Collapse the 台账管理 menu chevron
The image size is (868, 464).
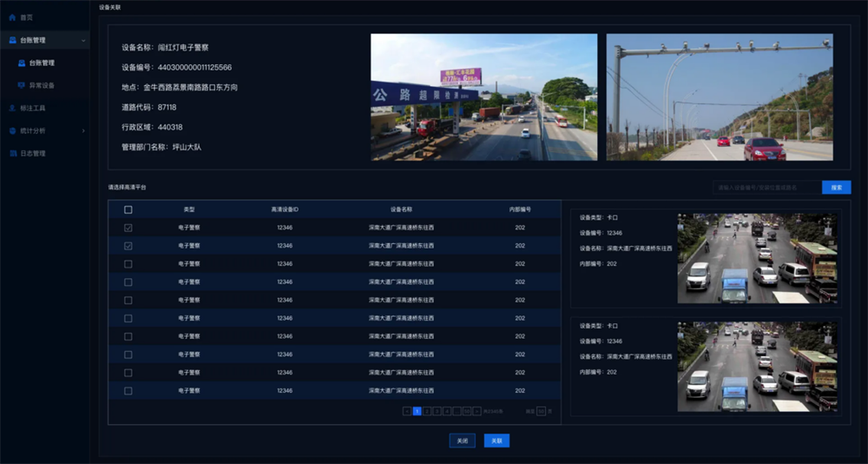(x=83, y=40)
